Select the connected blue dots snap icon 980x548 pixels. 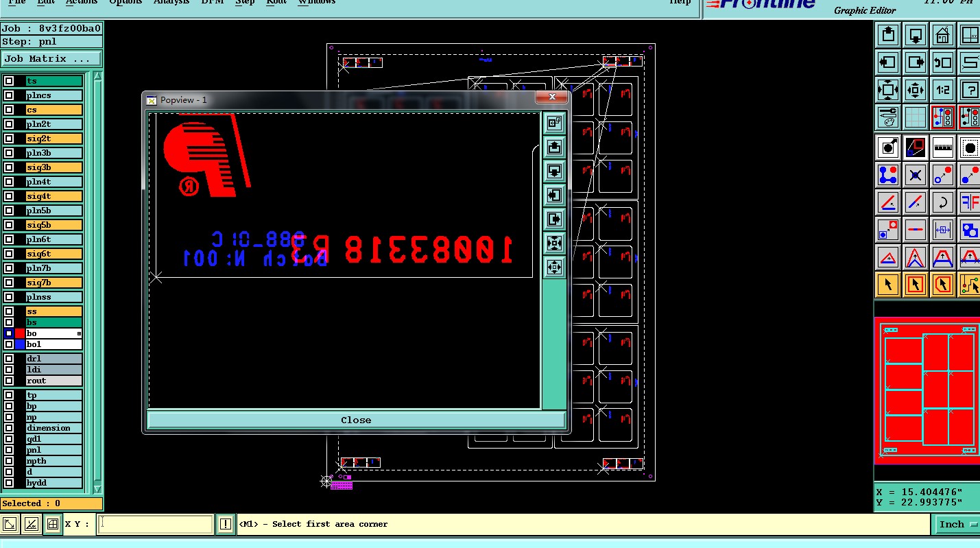pos(888,176)
